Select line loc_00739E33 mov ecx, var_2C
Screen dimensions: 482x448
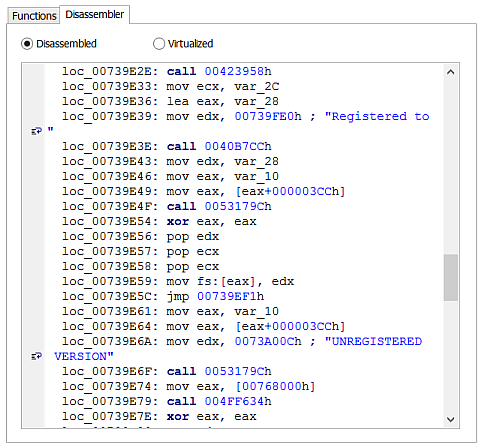pos(170,86)
